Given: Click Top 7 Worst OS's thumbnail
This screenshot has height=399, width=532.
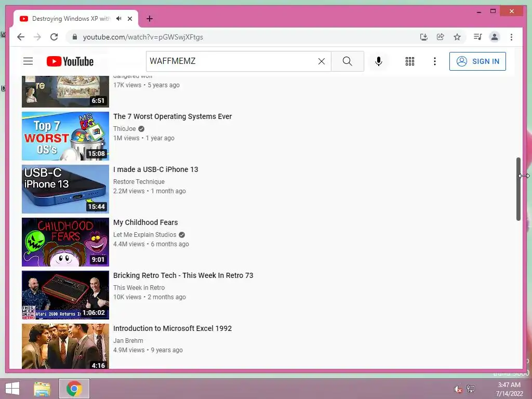Looking at the screenshot, I should 65,136.
